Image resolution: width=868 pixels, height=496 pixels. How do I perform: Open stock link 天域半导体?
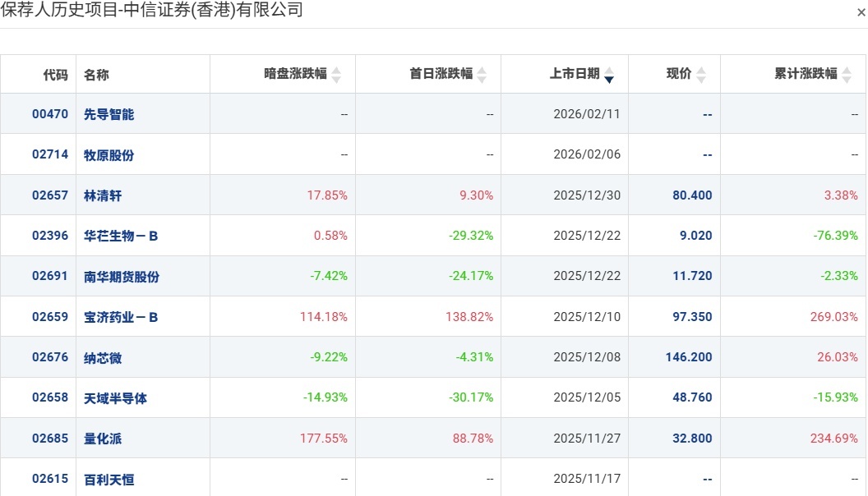[115, 398]
